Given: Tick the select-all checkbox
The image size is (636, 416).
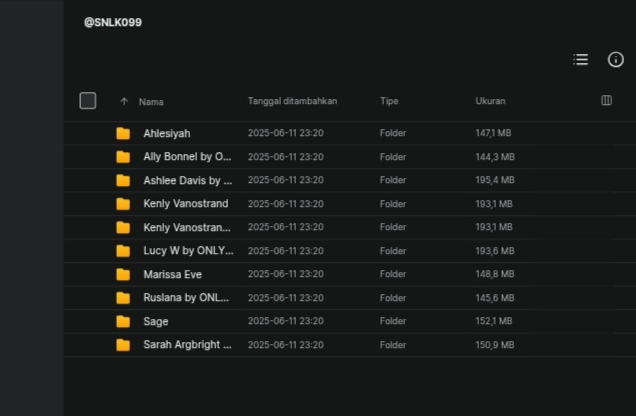Looking at the screenshot, I should coord(88,101).
